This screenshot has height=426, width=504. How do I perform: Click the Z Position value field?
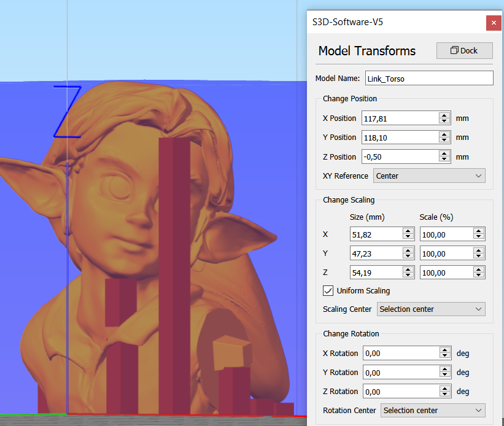(400, 157)
